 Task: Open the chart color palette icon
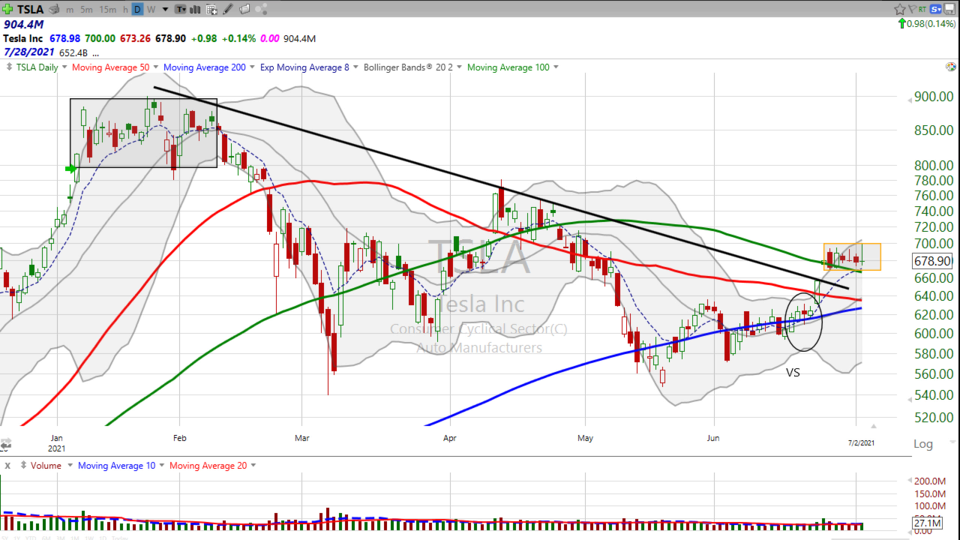click(x=950, y=66)
